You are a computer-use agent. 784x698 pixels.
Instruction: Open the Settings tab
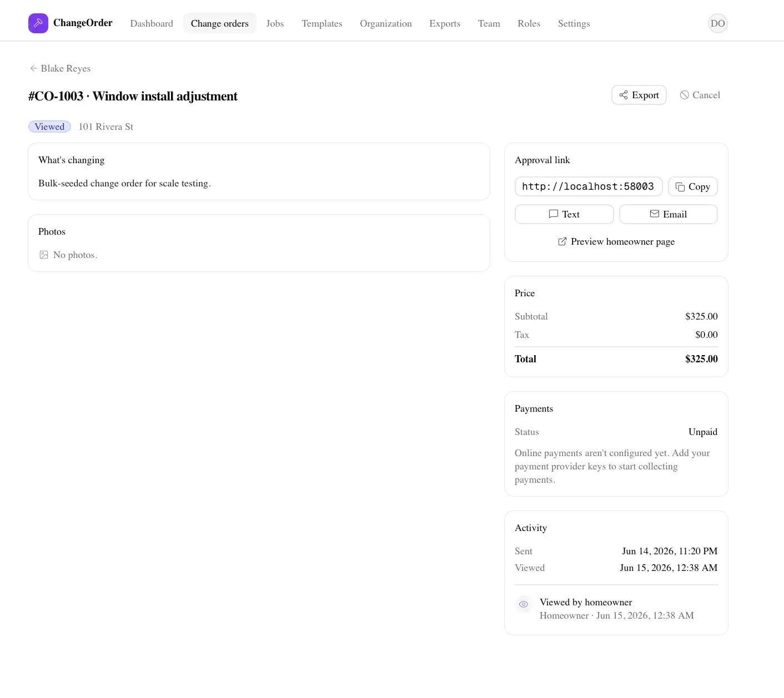574,23
